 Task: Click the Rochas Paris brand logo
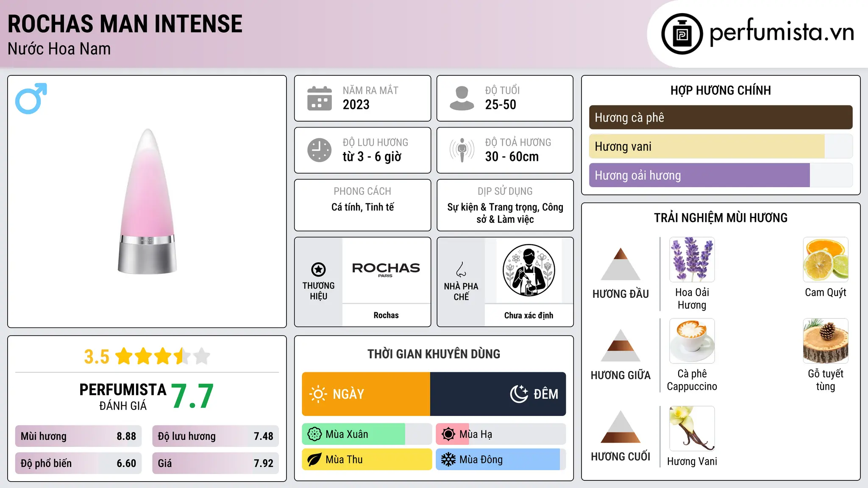(386, 269)
